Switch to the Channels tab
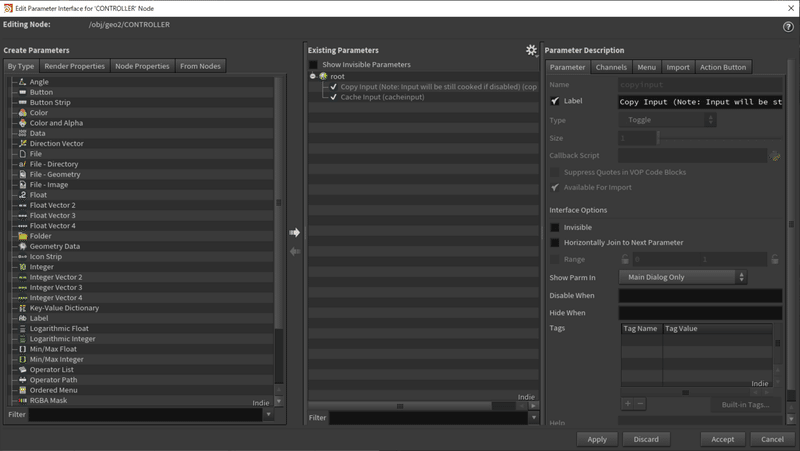Screen dimensions: 800x451 [x=611, y=67]
